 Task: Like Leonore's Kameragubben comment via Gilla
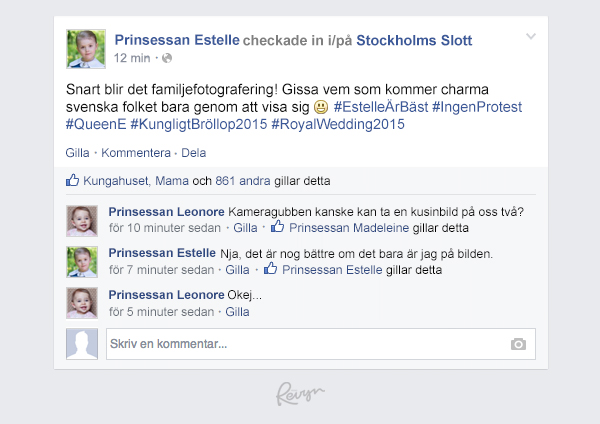click(245, 228)
